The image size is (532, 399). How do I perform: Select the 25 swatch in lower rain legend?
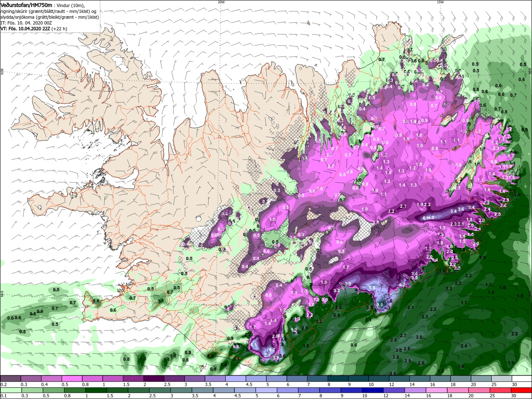point(500,390)
